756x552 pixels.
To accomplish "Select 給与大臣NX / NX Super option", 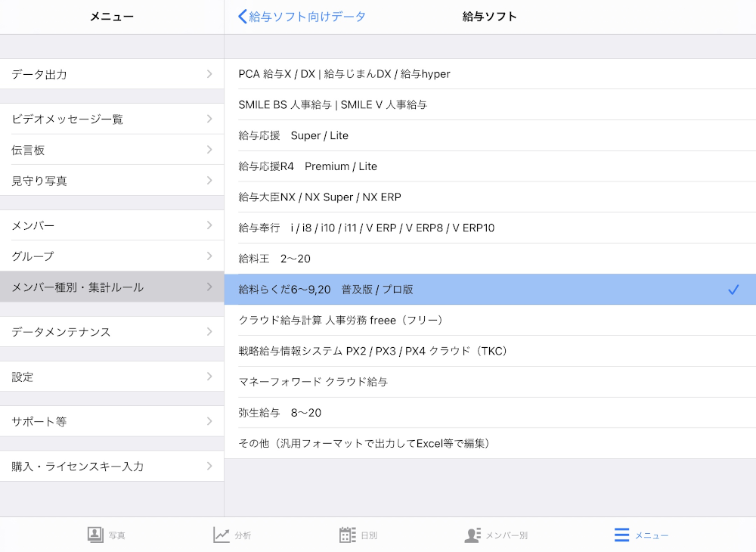I will click(490, 197).
